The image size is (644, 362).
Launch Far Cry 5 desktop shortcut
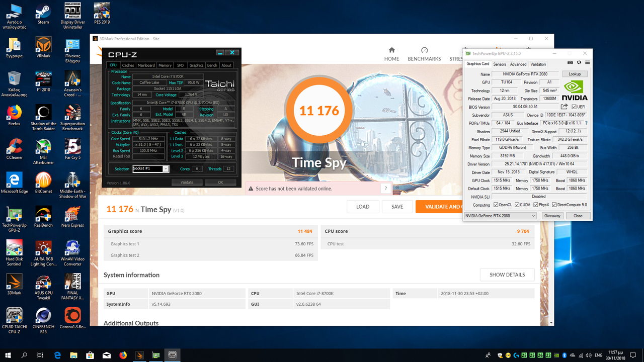coord(73,149)
